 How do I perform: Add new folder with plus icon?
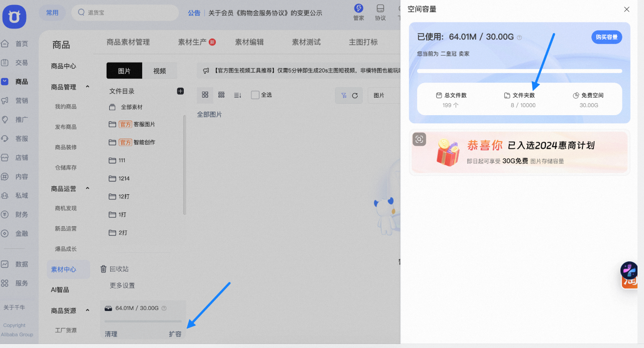180,91
